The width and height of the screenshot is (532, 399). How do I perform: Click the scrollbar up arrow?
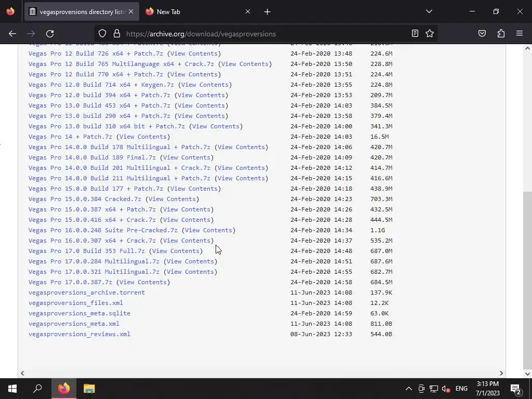pyautogui.click(x=527, y=48)
